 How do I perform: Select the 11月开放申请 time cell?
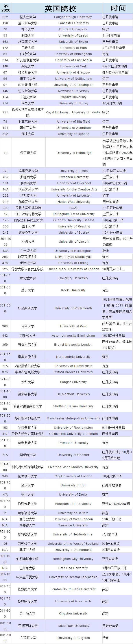[113, 208]
